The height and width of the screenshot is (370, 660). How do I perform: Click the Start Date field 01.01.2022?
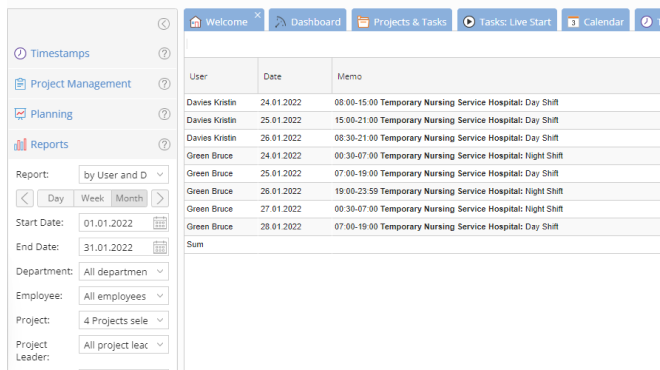(116, 223)
